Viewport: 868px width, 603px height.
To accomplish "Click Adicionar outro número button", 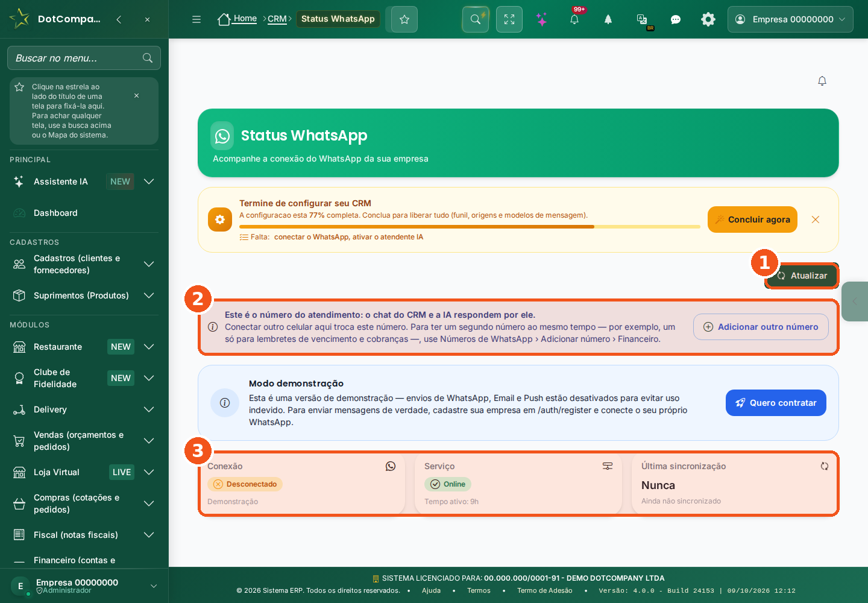I will (761, 327).
